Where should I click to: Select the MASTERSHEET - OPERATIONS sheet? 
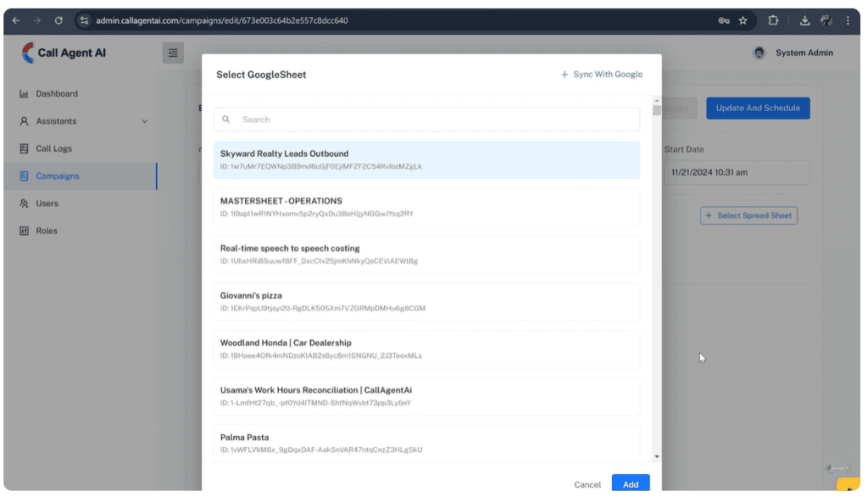427,207
